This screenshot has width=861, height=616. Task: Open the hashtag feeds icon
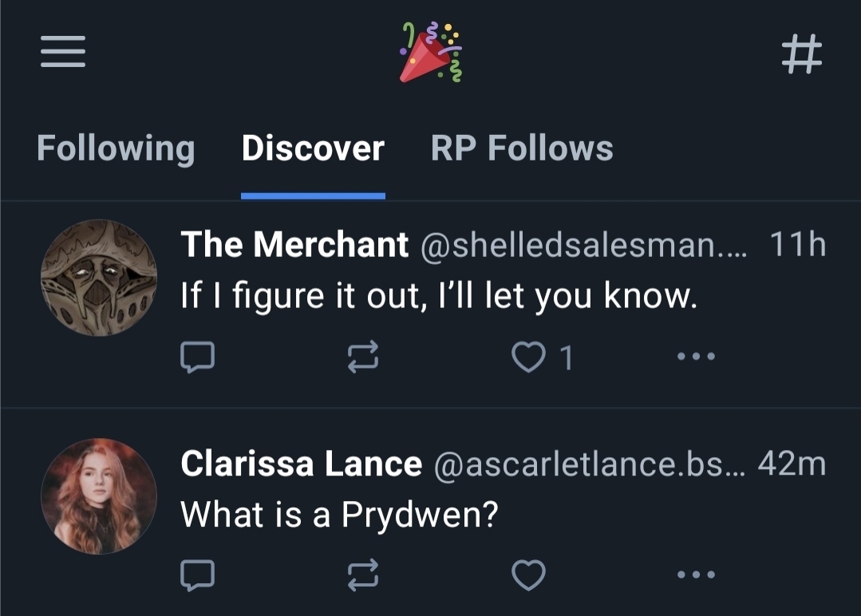[800, 54]
